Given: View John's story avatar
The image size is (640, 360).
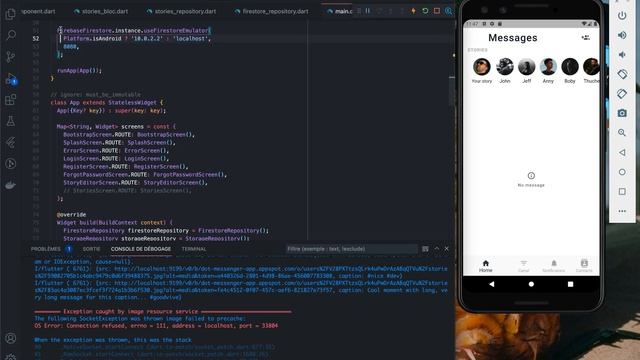Looking at the screenshot, I should pyautogui.click(x=505, y=67).
